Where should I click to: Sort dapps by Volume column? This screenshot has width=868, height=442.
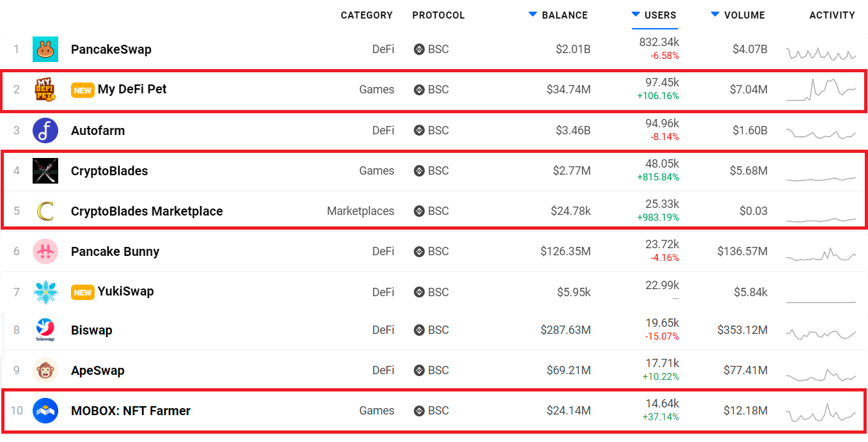[x=744, y=15]
